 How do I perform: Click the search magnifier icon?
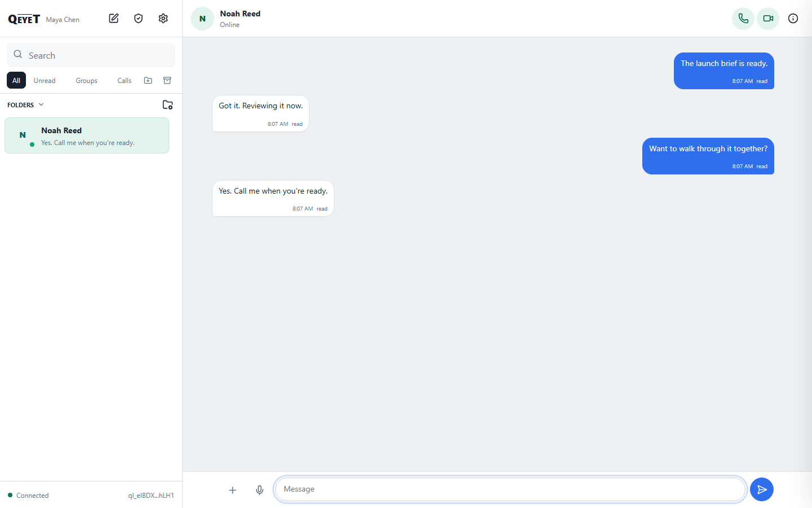pos(18,55)
